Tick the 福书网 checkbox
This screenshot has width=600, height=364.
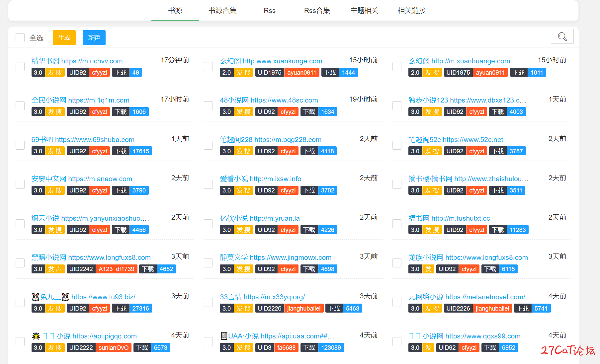[397, 224]
